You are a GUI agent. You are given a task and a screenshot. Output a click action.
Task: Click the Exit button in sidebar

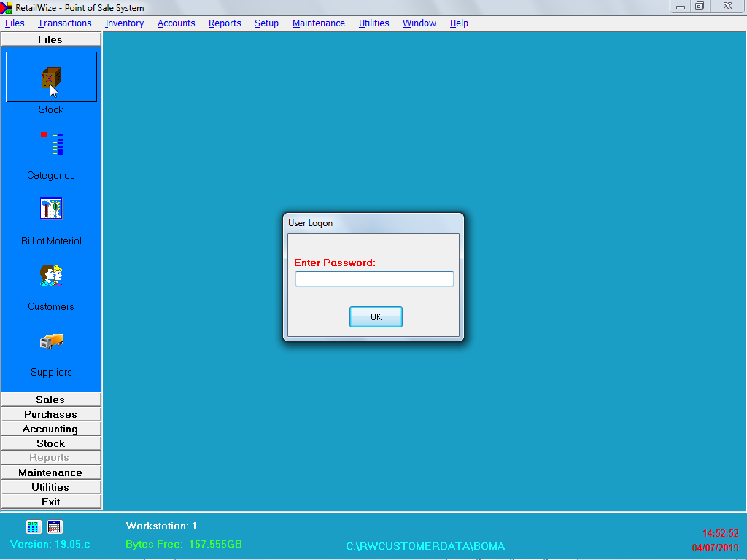click(50, 502)
